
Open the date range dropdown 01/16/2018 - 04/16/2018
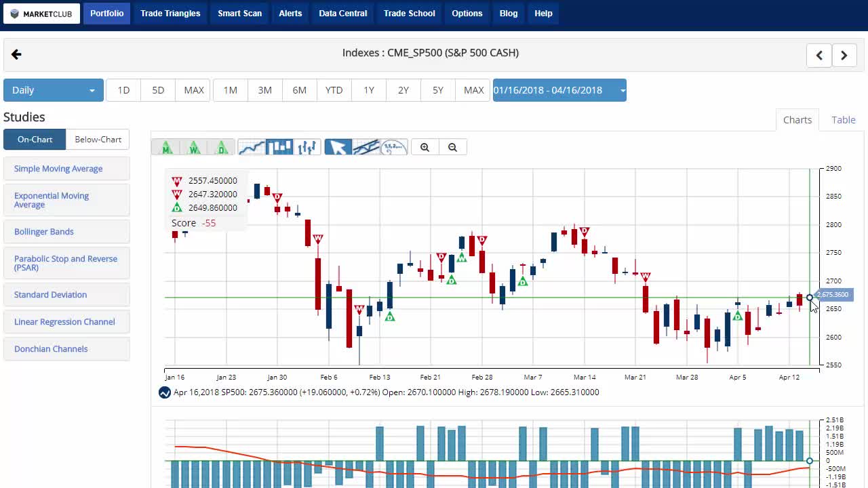pos(559,90)
